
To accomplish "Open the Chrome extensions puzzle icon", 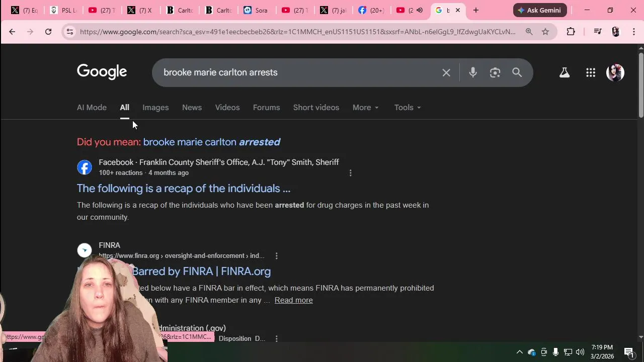I will point(571,32).
